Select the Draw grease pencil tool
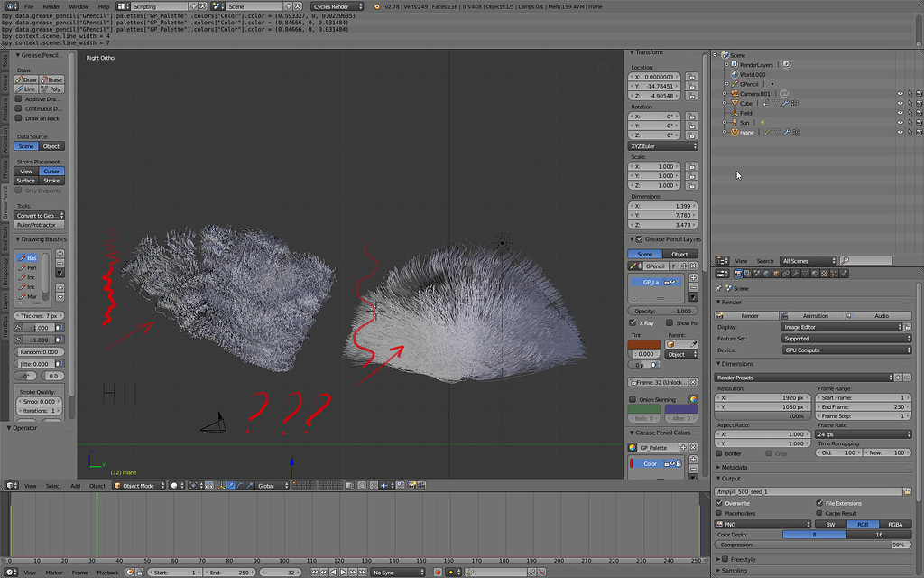The height and width of the screenshot is (578, 924). click(x=26, y=79)
